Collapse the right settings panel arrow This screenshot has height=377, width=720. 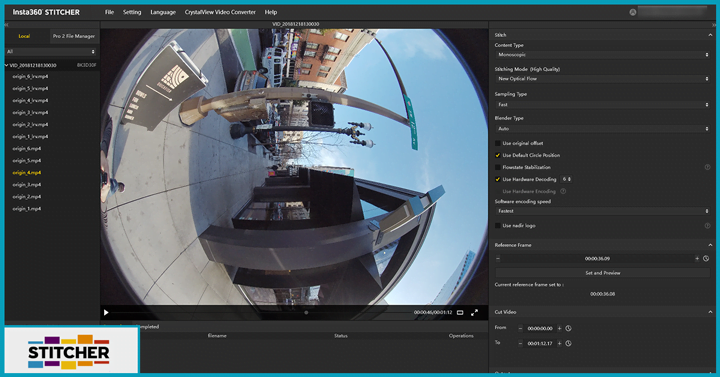click(714, 24)
